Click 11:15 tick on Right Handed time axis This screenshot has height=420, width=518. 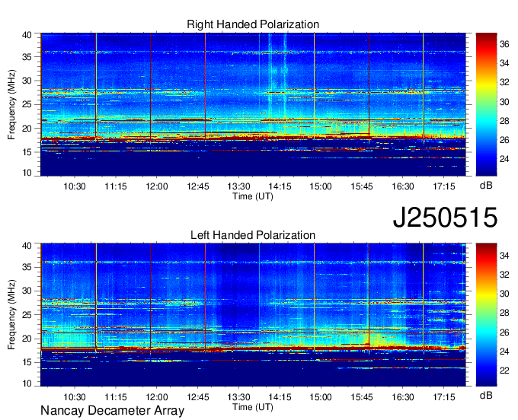(116, 186)
